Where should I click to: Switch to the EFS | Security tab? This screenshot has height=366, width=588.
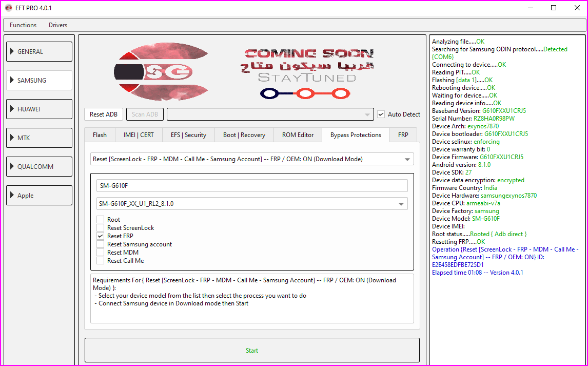pos(188,135)
